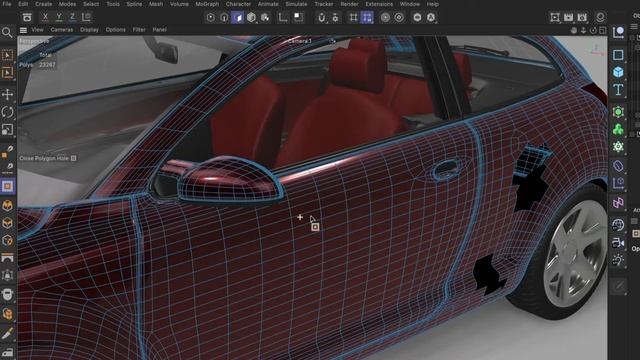Open viewport Cameras menu
Viewport: 640px width, 360px height.
(62, 30)
